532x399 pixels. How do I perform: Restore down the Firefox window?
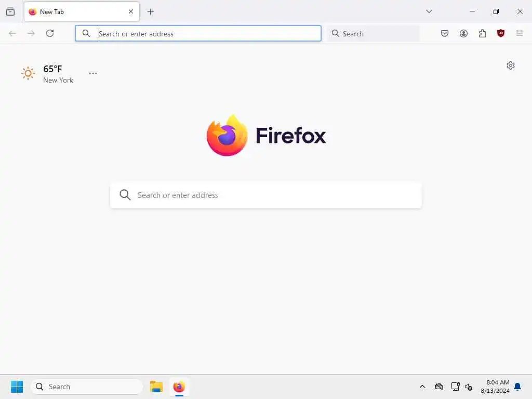(x=496, y=11)
